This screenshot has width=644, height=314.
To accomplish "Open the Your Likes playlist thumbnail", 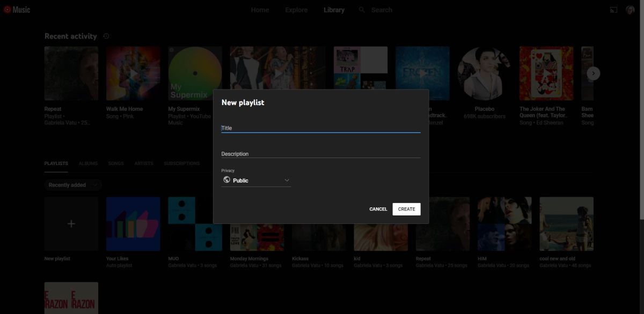I will coord(133,223).
